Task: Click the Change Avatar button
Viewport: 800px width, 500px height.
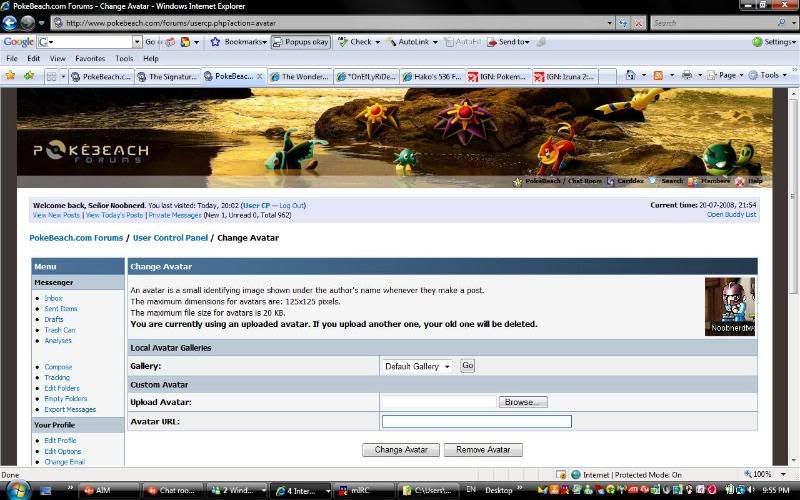Action: click(x=401, y=450)
